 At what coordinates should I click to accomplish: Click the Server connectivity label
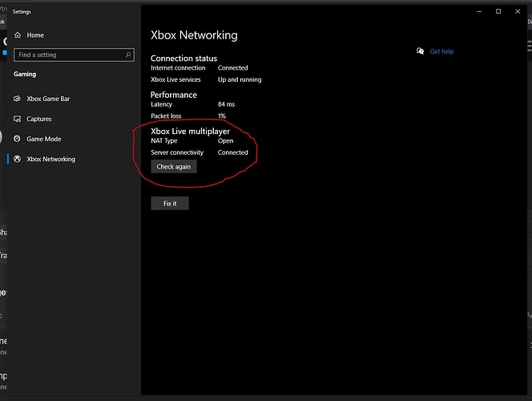click(177, 152)
